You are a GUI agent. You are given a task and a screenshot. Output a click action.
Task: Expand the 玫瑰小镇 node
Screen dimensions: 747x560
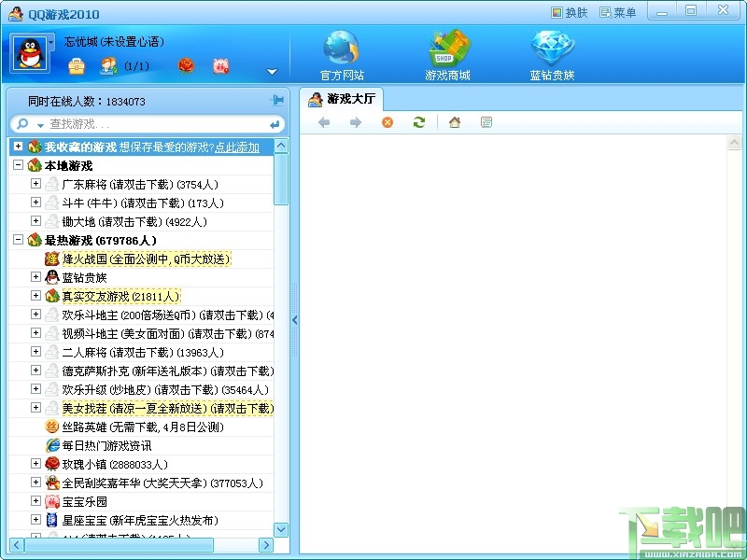pos(35,463)
